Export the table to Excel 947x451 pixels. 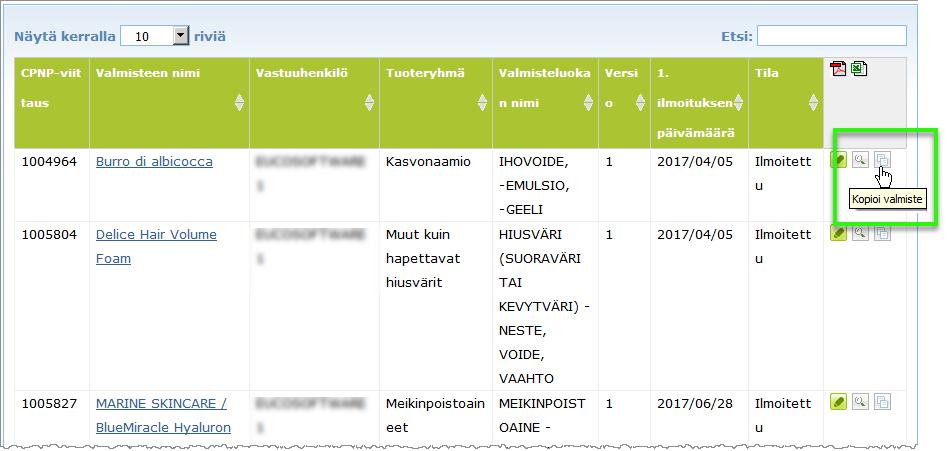(x=859, y=69)
